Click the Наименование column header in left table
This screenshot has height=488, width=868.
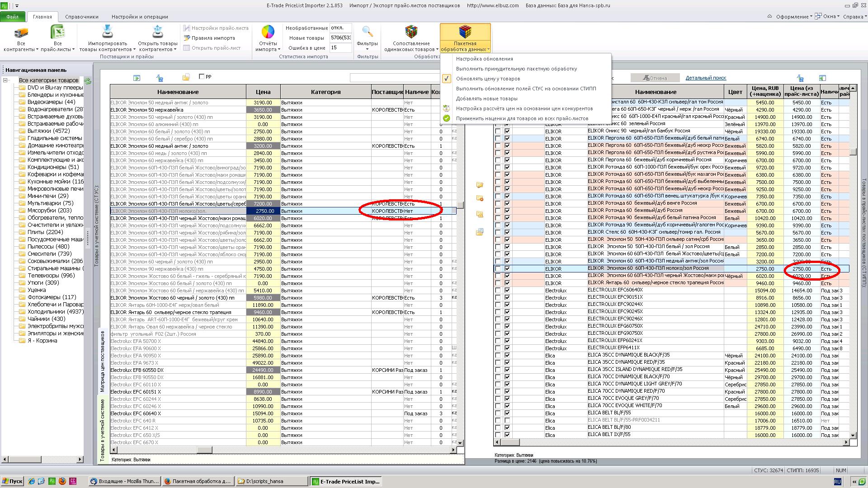[x=178, y=92]
